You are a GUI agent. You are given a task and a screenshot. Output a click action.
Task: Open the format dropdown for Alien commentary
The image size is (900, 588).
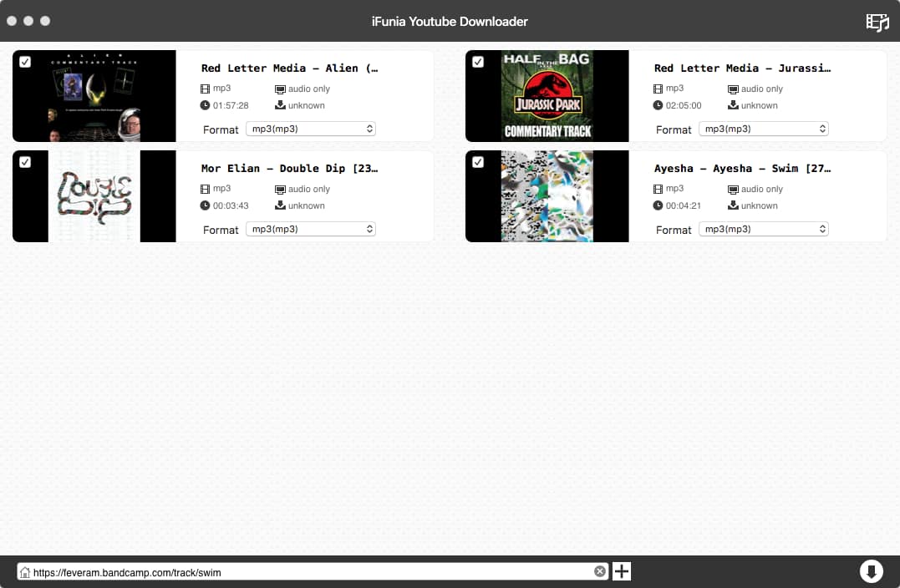(x=311, y=128)
